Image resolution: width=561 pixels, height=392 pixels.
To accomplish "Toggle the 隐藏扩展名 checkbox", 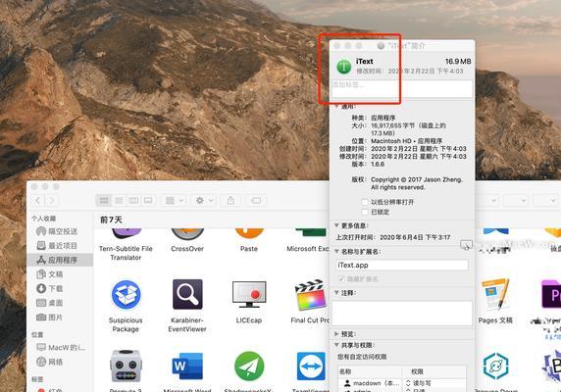I will [x=341, y=278].
